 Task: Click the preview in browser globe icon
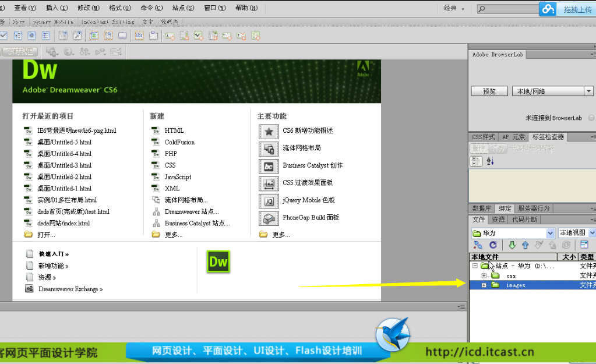pos(69,52)
